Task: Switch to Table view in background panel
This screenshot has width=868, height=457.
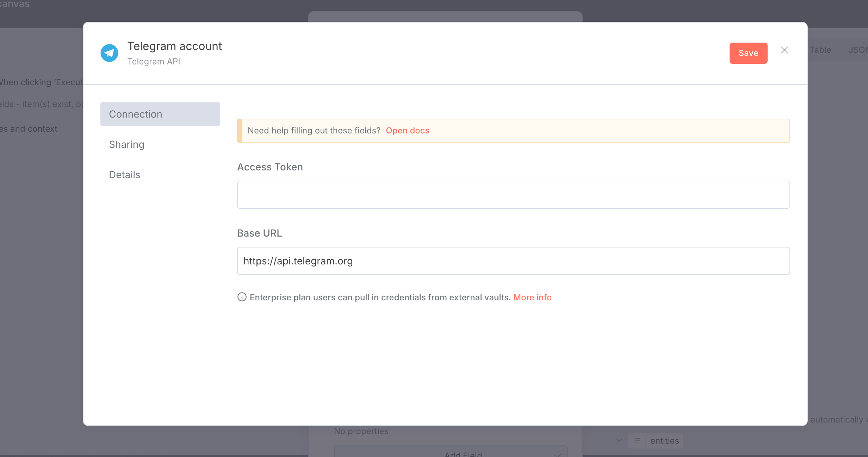Action: (820, 50)
